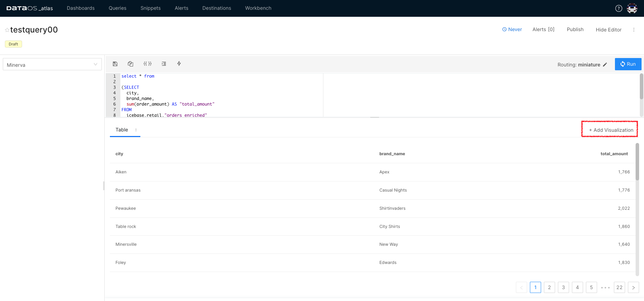644x301 pixels.
Task: Click the editor resize handle below the code
Action: pyautogui.click(x=374, y=117)
